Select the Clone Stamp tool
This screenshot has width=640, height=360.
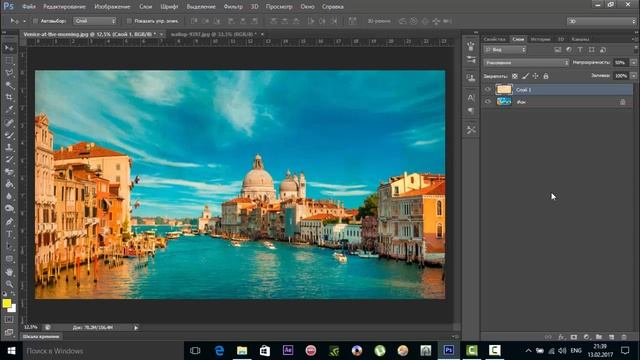(x=9, y=147)
